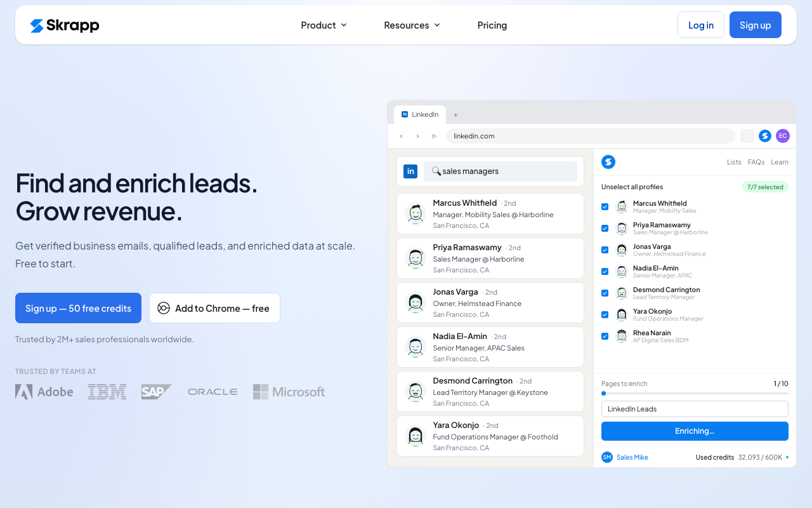Screen dimensions: 812x508
Task: Click the Adobe logo
Action: [x=44, y=392]
